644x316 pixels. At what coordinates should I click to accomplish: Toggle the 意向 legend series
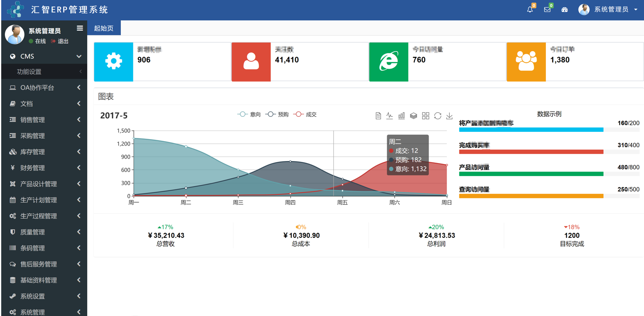tap(249, 114)
